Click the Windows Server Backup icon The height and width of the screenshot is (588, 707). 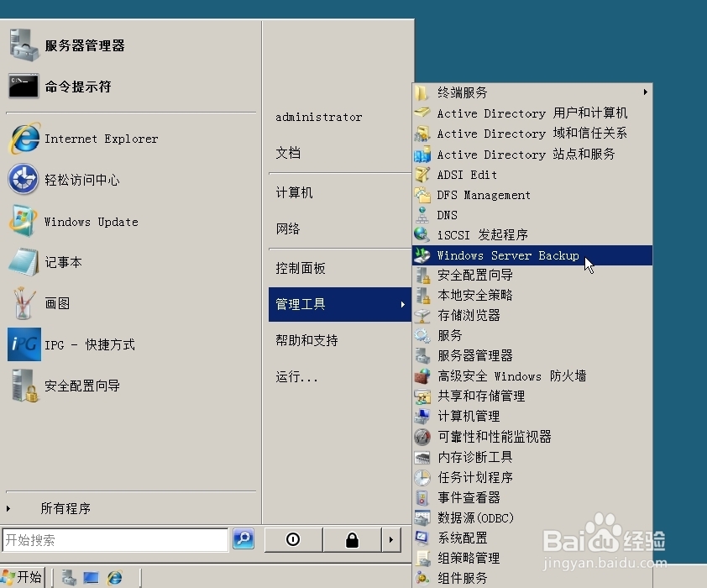point(422,255)
